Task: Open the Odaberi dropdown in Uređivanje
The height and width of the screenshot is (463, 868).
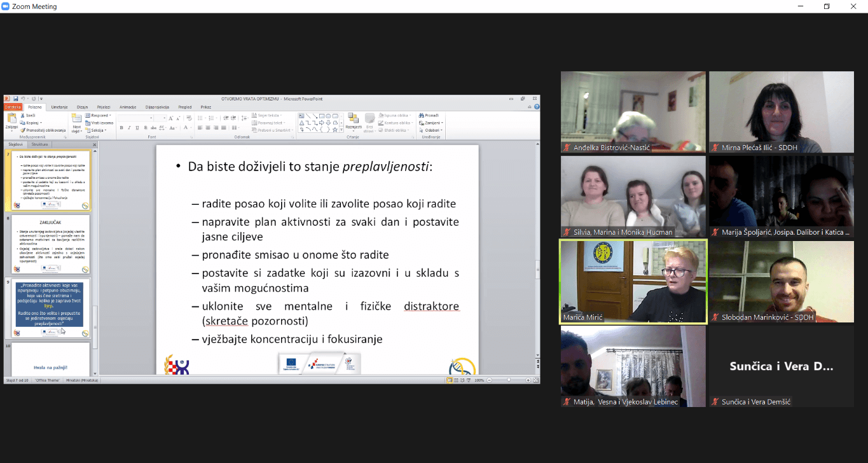Action: 432,130
